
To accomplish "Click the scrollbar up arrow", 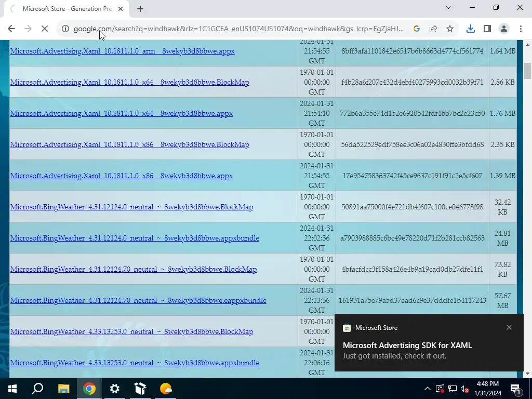I will 527,45.
